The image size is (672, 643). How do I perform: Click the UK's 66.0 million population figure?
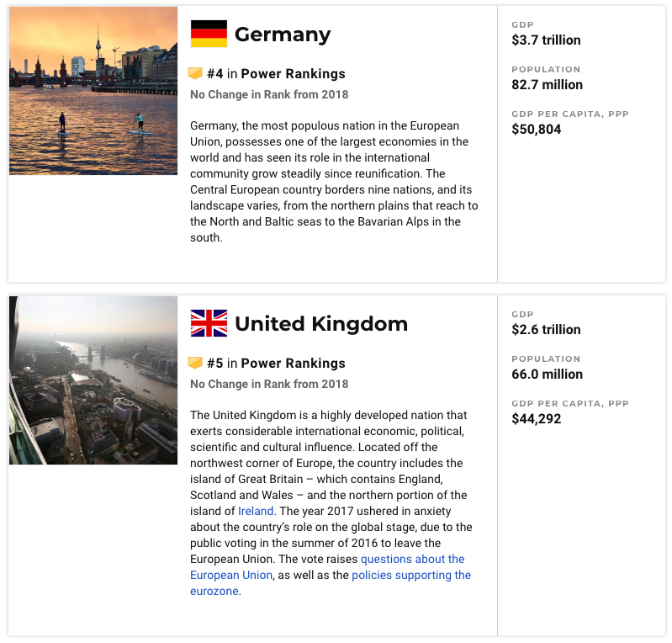coord(548,375)
